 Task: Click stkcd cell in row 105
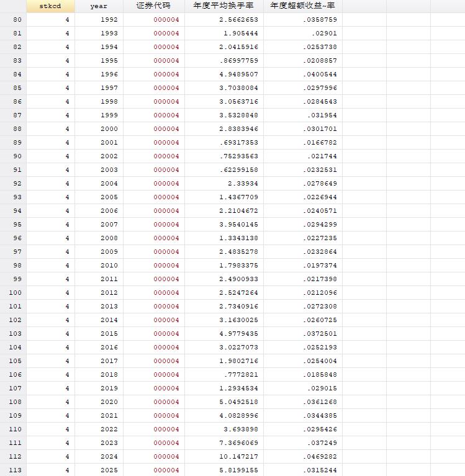pyautogui.click(x=50, y=361)
